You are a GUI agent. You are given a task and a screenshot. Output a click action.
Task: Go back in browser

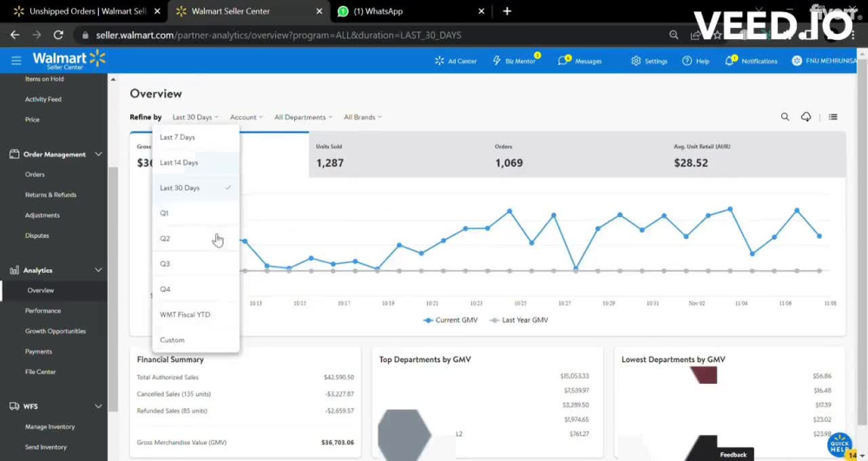tap(15, 35)
